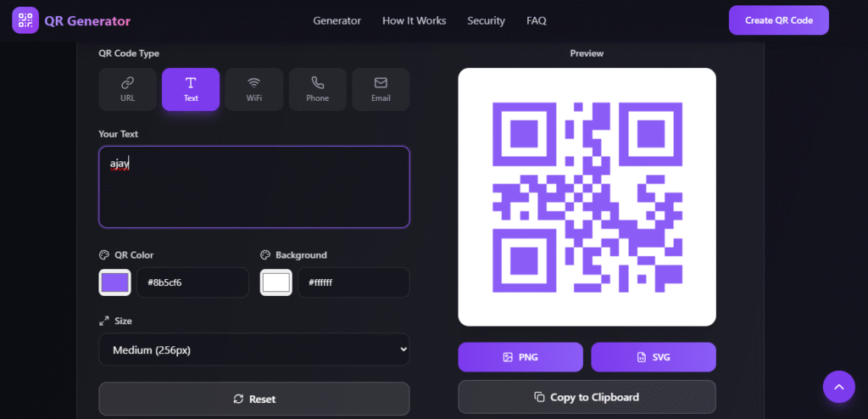Click the Your Text label
Image resolution: width=868 pixels, height=419 pixels.
pos(119,134)
